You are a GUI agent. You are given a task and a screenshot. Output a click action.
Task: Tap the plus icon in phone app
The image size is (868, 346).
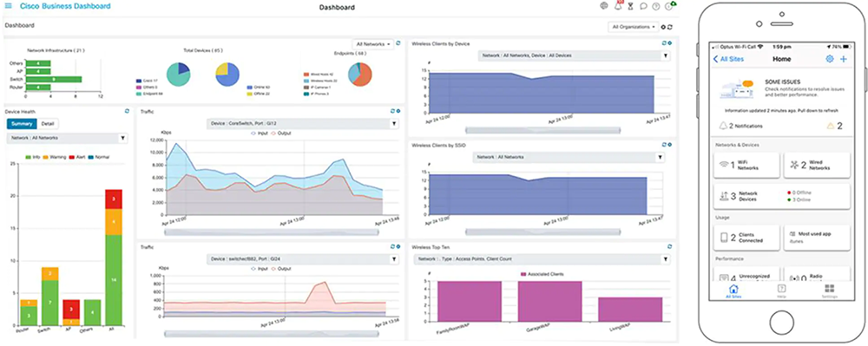pyautogui.click(x=843, y=59)
